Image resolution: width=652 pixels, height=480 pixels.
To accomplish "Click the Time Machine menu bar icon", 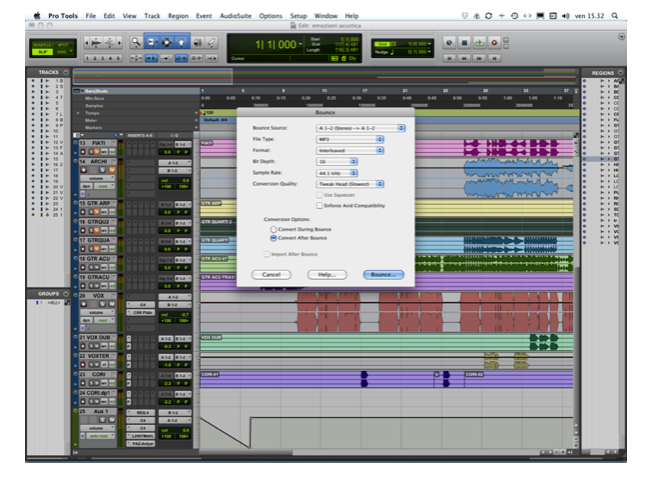I will coord(514,16).
